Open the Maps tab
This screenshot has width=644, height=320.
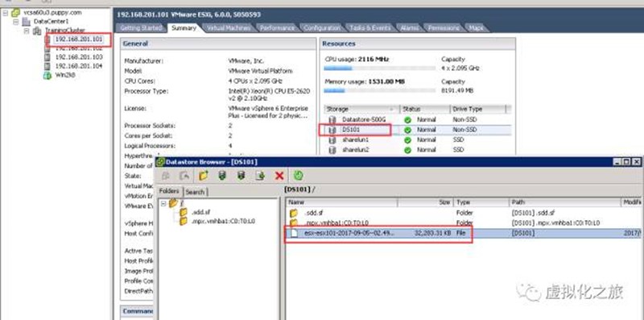(x=476, y=28)
